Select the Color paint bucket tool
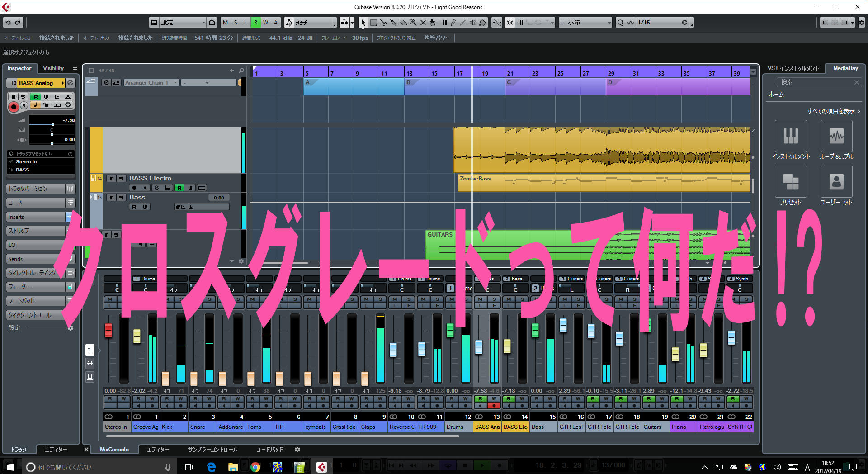 (483, 22)
